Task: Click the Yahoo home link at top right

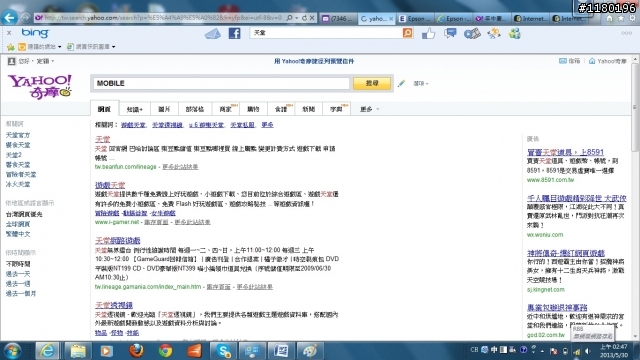Action: 608,61
